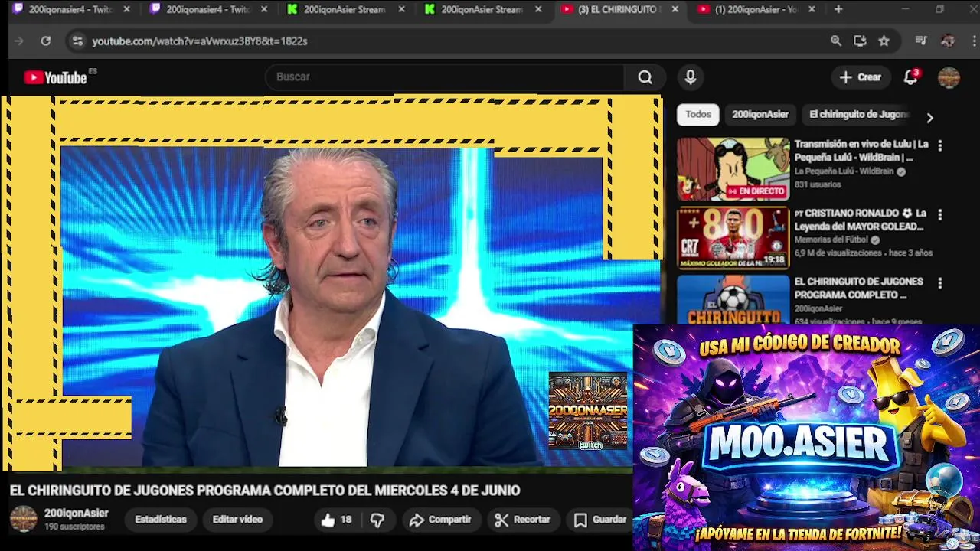
Task: Click the 200QONAASER Twitch logo overlay
Action: (x=588, y=412)
